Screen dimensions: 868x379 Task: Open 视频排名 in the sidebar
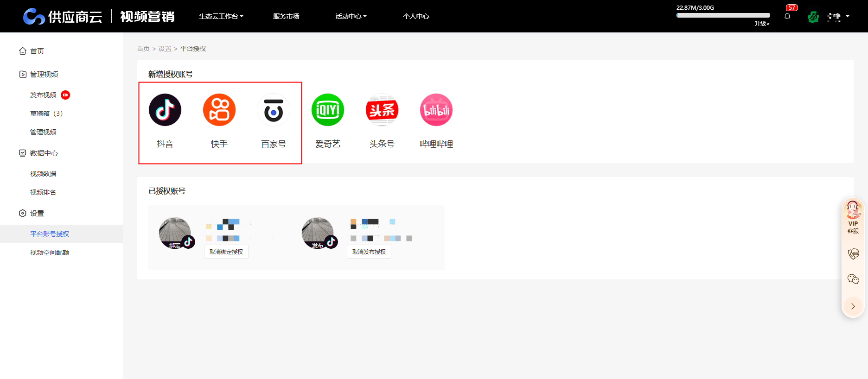(x=43, y=192)
